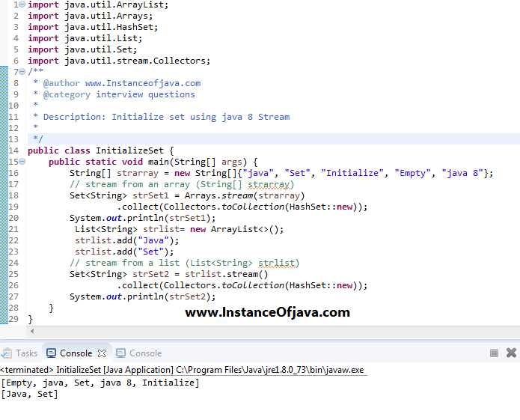Screen dimensions: 520x420
Task: Click the Tasks tab clipboard icon
Action: [x=7, y=353]
